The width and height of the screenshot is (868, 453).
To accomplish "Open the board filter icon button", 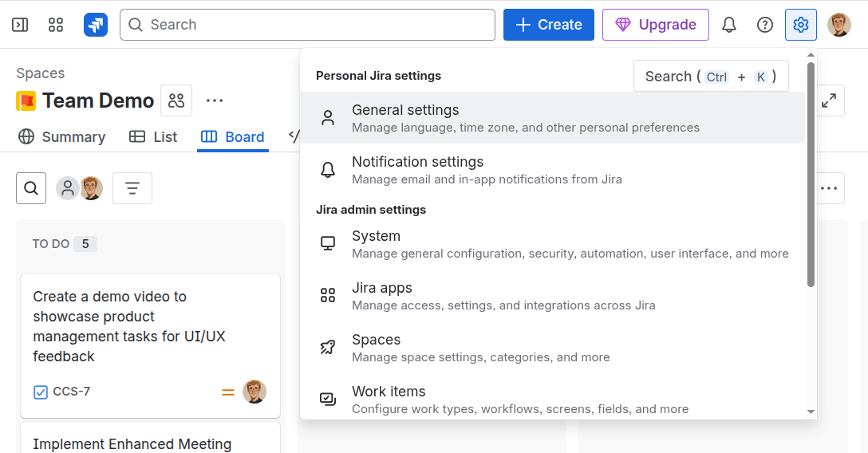I will click(x=132, y=188).
